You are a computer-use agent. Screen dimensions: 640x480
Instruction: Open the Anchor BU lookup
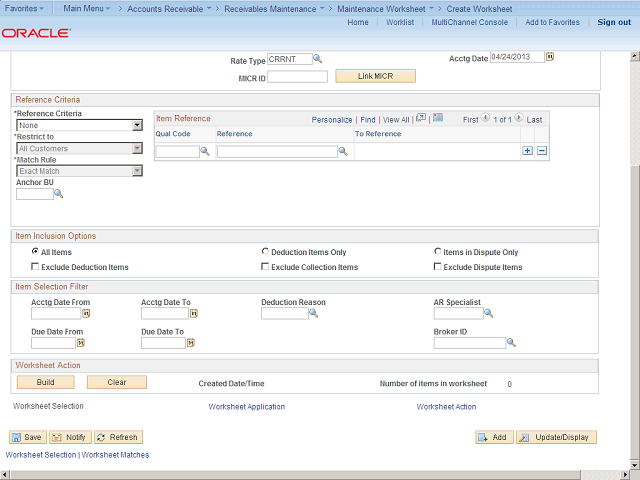pos(59,194)
